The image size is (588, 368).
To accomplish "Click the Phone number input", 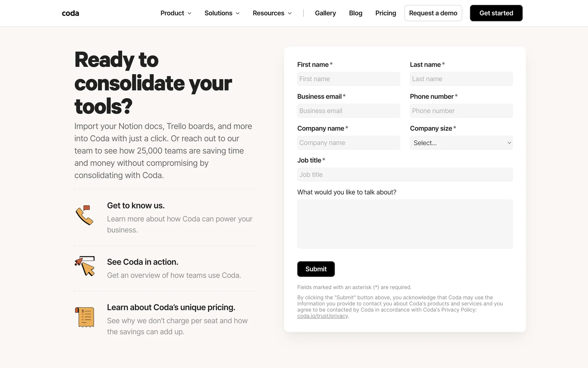I will 461,111.
